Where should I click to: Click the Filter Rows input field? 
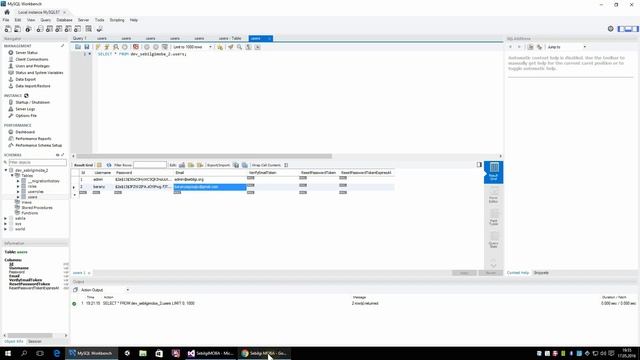150,165
